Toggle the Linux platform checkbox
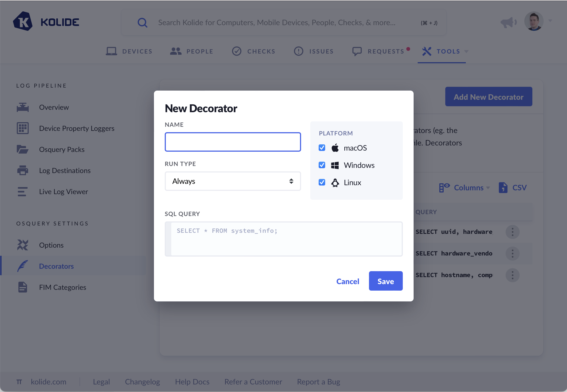This screenshot has width=567, height=392. 322,182
